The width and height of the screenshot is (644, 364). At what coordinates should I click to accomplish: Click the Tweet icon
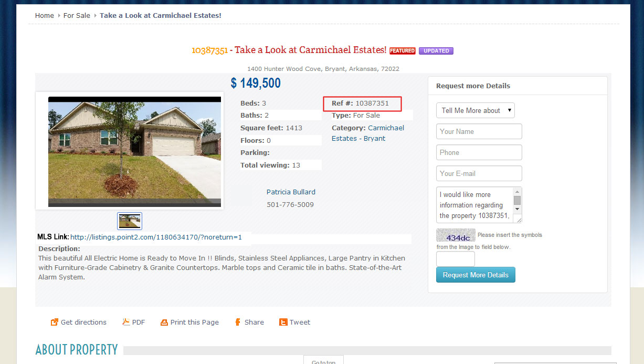pyautogui.click(x=283, y=323)
